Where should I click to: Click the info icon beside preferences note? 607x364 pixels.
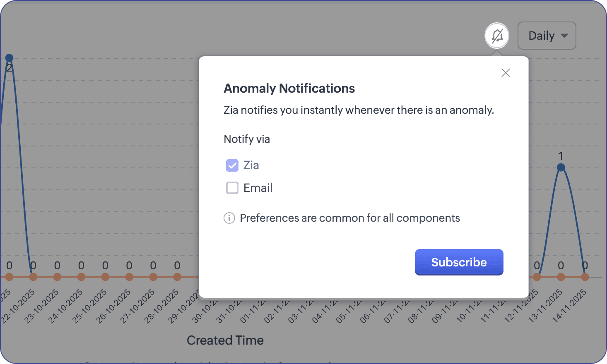click(x=229, y=218)
